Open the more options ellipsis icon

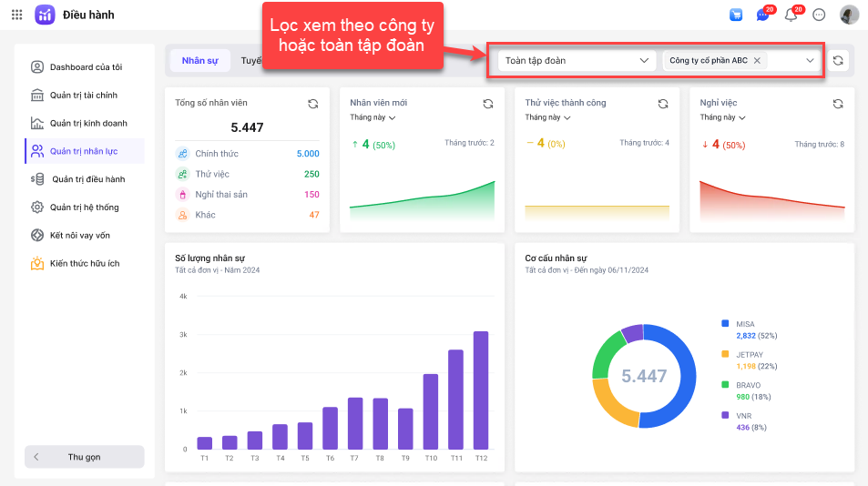click(820, 15)
